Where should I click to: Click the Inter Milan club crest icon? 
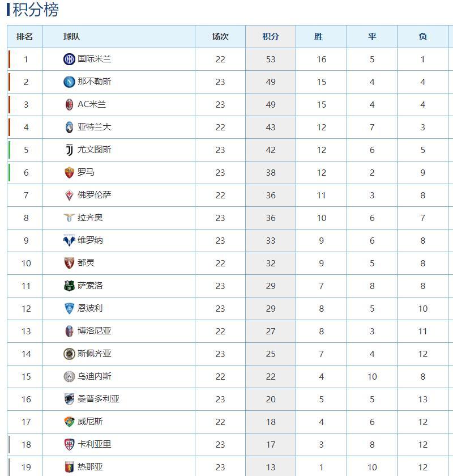coord(69,59)
